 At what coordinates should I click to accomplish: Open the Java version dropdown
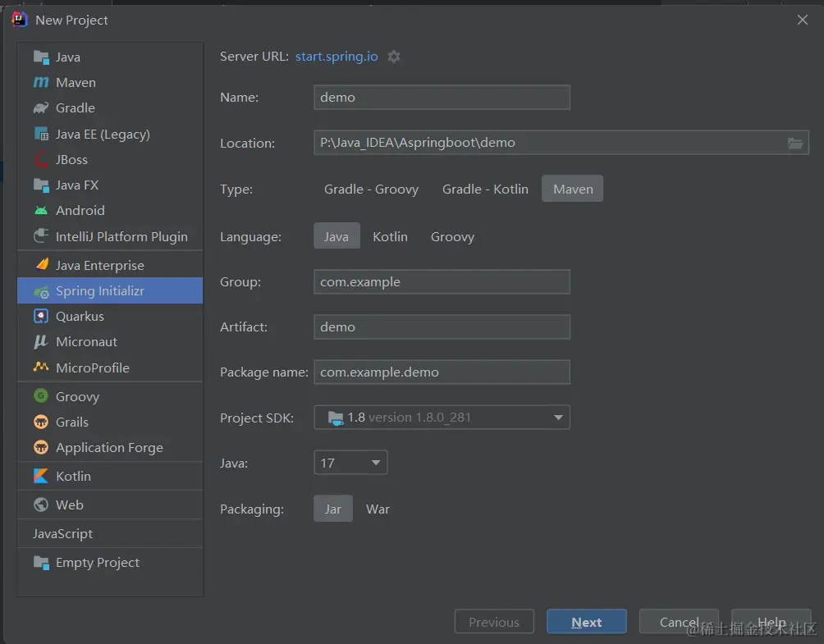[x=350, y=463]
